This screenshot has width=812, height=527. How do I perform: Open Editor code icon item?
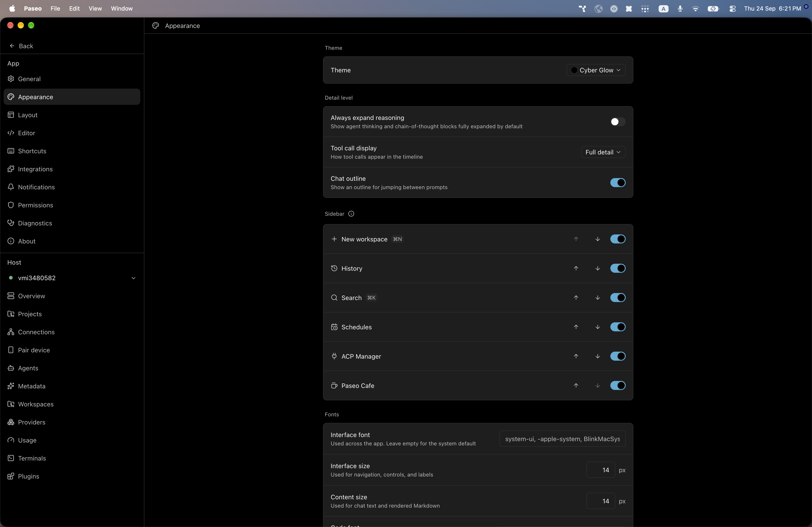pyautogui.click(x=11, y=133)
